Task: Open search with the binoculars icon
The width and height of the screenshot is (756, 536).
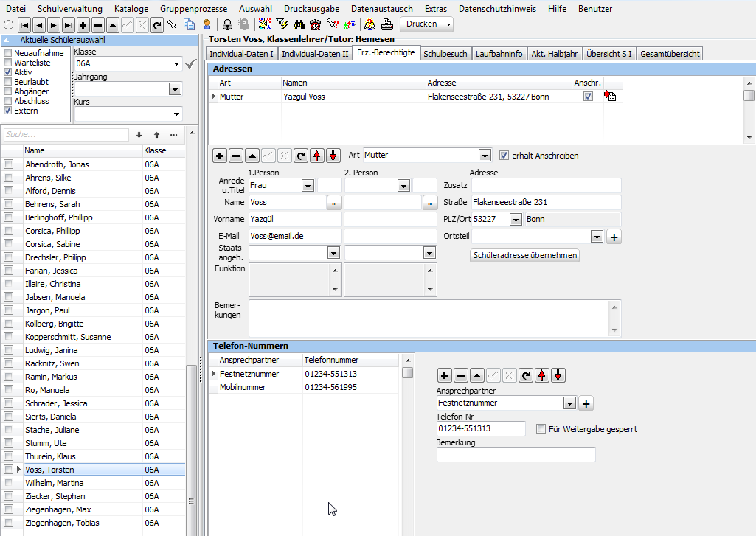Action: click(x=299, y=24)
